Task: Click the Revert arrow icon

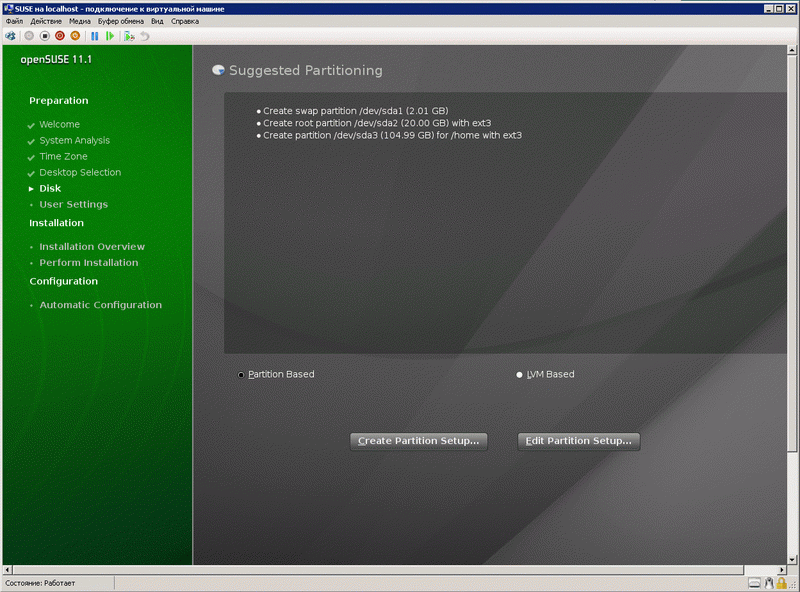Action: pyautogui.click(x=145, y=36)
